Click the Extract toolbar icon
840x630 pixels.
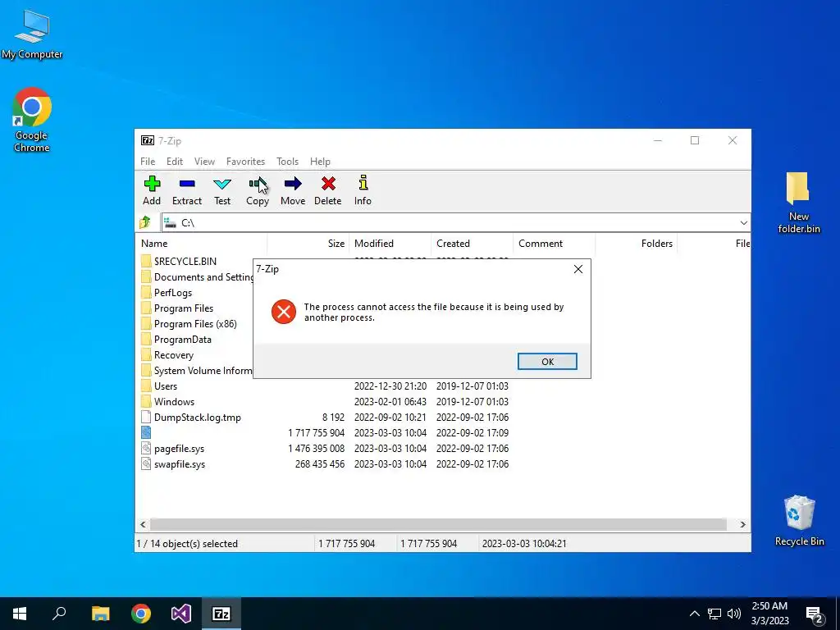pyautogui.click(x=187, y=185)
